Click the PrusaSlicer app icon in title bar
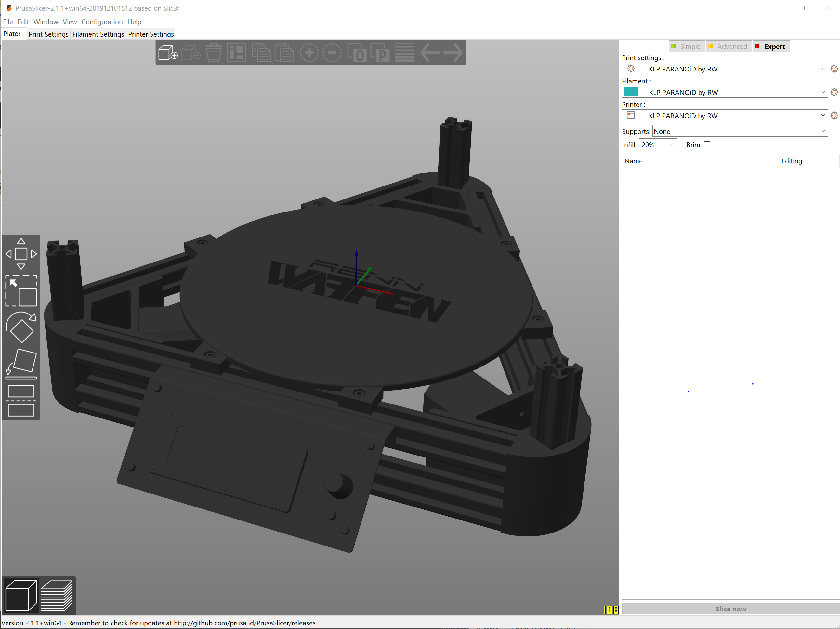 9,8
